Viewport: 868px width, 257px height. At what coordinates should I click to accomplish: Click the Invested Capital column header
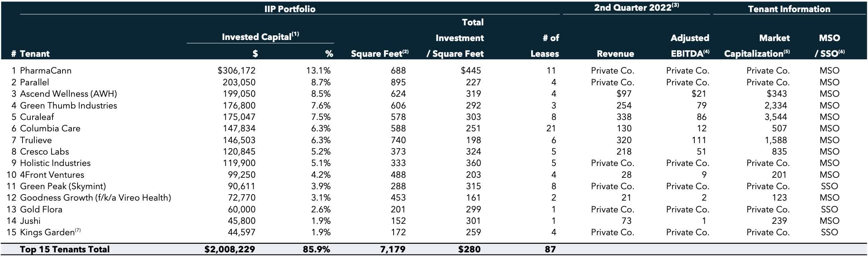(260, 36)
